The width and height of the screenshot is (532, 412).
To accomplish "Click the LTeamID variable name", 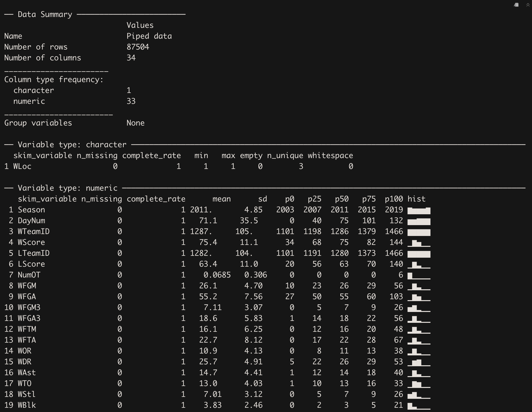I will 34,253.
